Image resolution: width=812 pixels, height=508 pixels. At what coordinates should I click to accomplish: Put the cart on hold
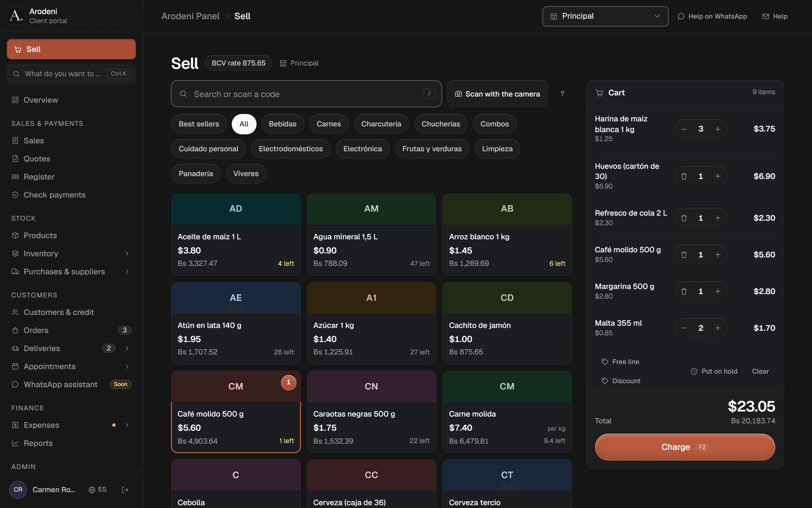click(x=714, y=371)
